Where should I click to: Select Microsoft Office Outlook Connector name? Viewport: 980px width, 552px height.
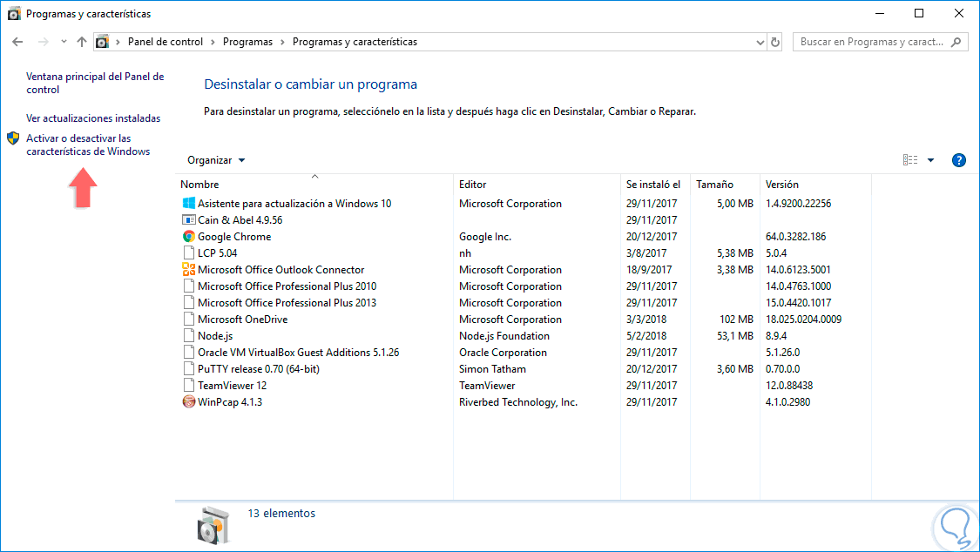click(x=280, y=270)
